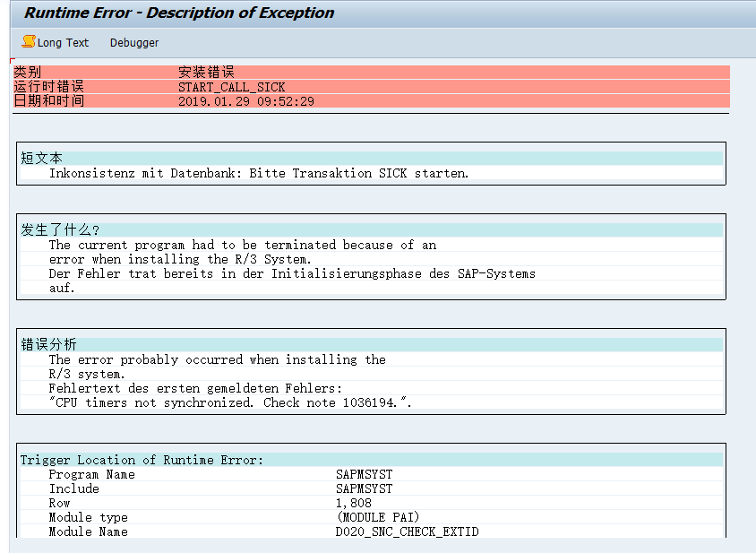Click the START_CALL_SICK runtime error value

231,87
